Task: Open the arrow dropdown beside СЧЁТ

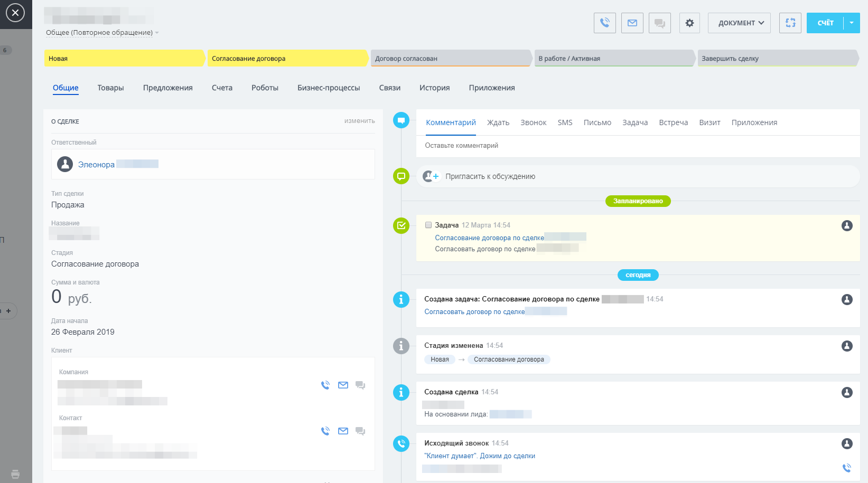Action: click(852, 23)
